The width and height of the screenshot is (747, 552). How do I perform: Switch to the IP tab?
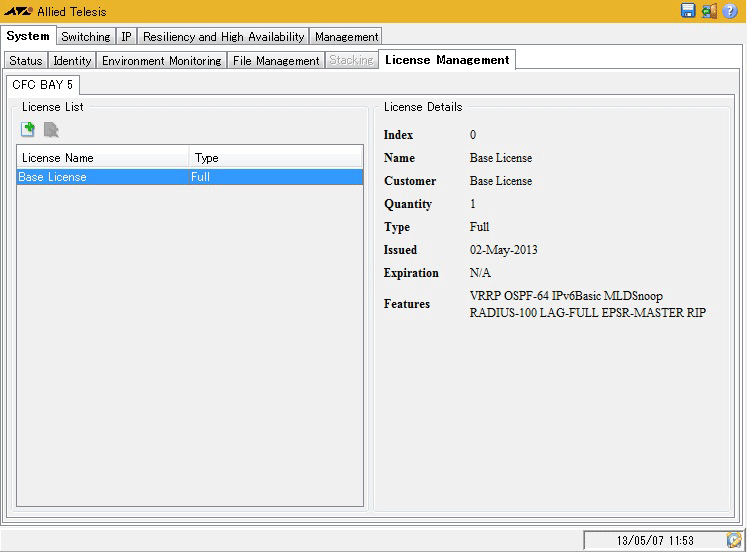tap(126, 37)
